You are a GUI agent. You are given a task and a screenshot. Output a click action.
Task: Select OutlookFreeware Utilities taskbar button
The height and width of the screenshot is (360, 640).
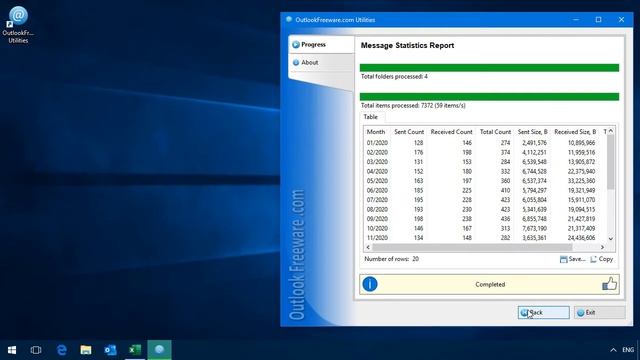point(160,350)
